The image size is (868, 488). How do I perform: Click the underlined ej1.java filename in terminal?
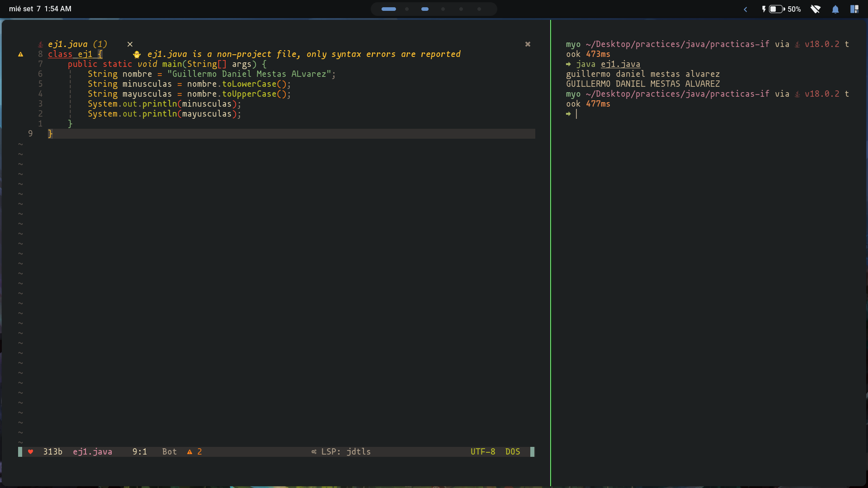pyautogui.click(x=620, y=64)
